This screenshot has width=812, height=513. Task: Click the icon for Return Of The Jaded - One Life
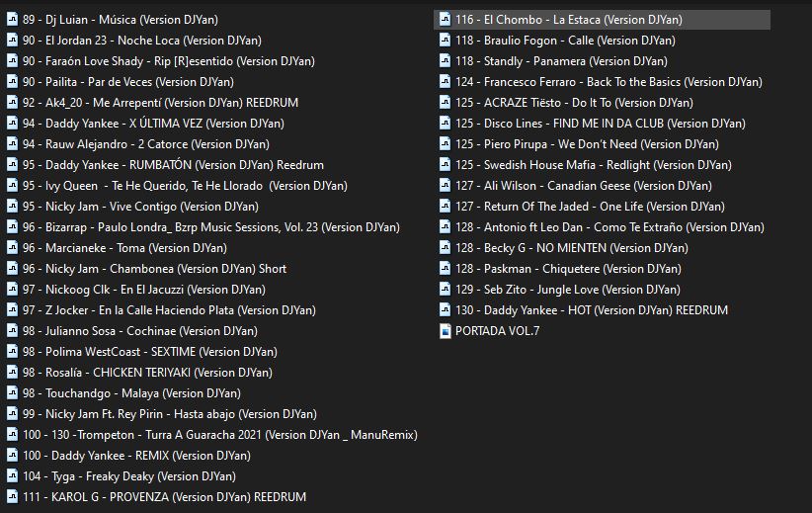click(445, 206)
